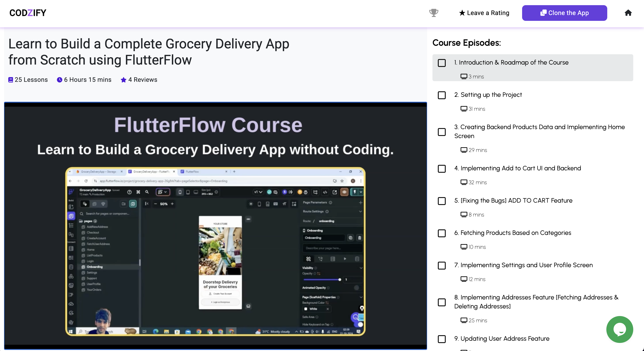Check episode 3 Creating Backend Products Data checkbox
Image resolution: width=644 pixels, height=351 pixels.
[x=442, y=132]
